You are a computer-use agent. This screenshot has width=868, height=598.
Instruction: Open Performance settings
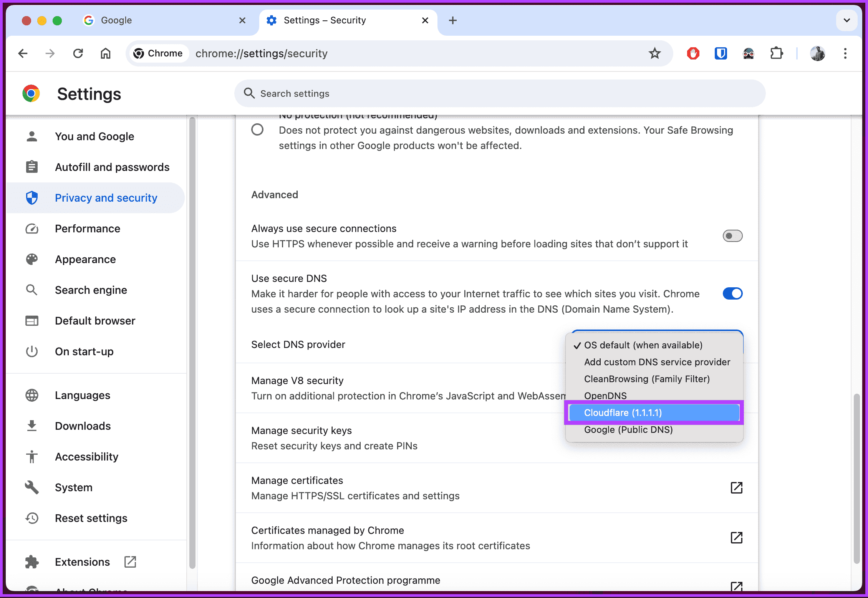click(96, 229)
